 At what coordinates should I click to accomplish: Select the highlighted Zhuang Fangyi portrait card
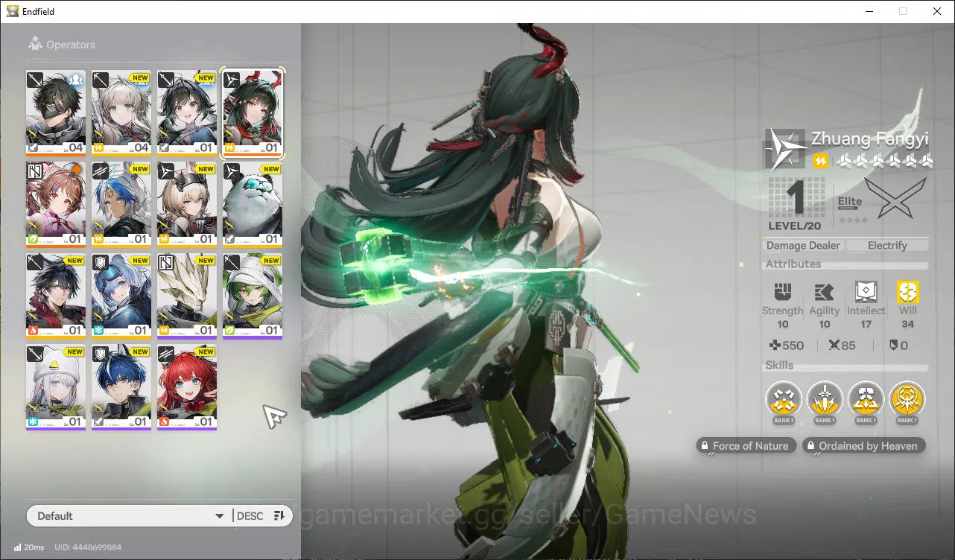pos(253,112)
